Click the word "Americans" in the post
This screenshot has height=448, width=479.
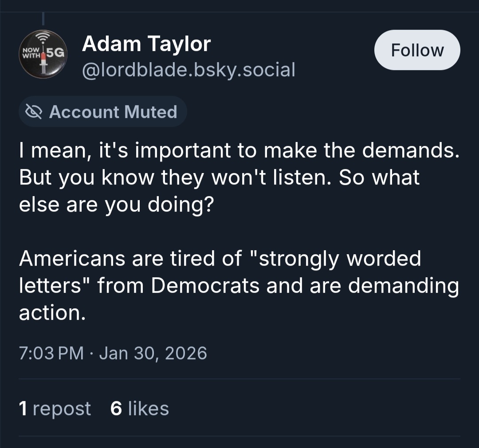[71, 259]
